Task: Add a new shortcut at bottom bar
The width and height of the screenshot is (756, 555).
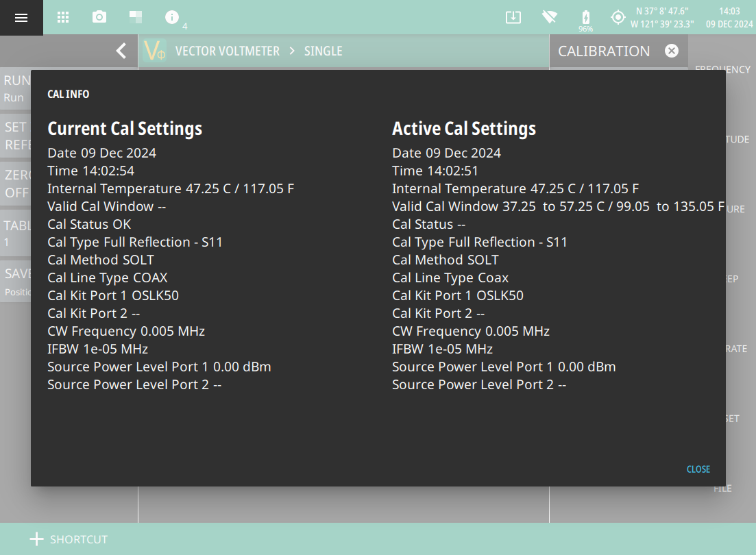Action: point(69,539)
